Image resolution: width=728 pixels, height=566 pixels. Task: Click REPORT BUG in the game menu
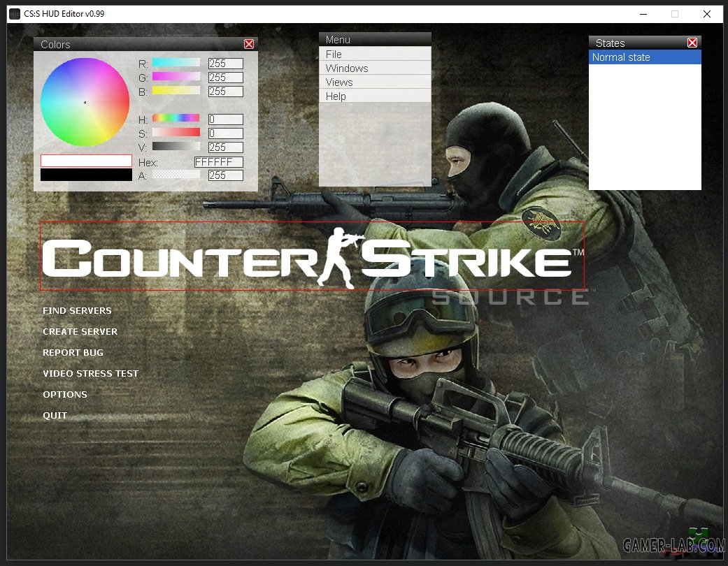tap(73, 352)
